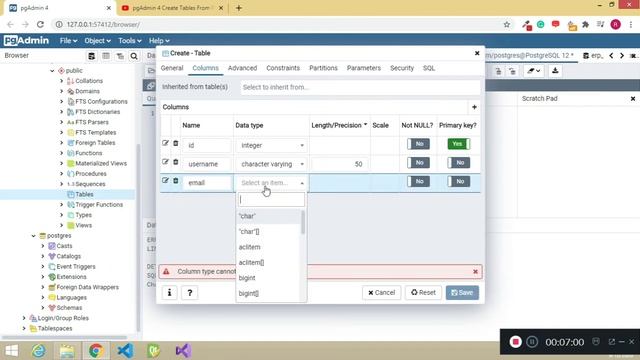Click the Reset button
640x360 pixels.
coord(423,292)
